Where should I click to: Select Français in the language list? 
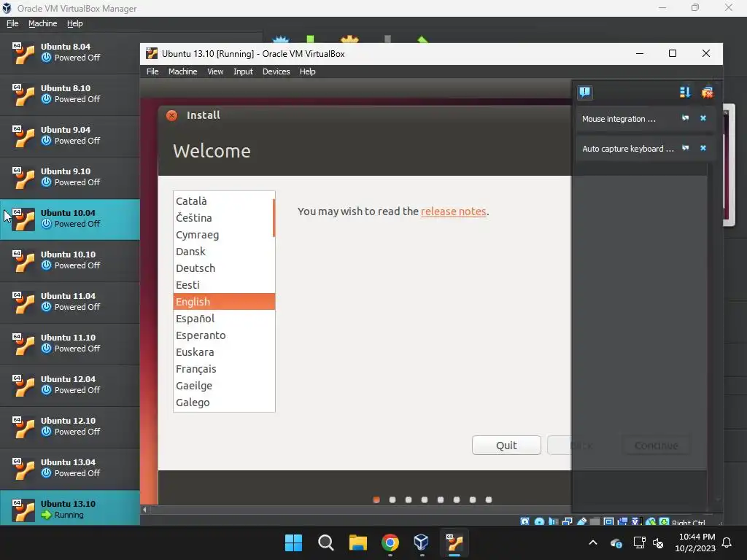pos(224,368)
